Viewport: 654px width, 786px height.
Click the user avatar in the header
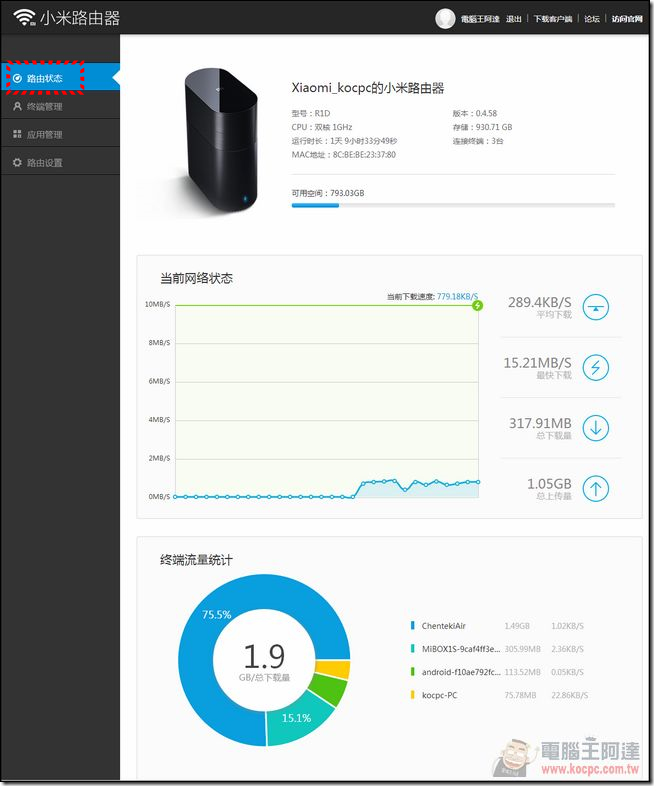[445, 19]
